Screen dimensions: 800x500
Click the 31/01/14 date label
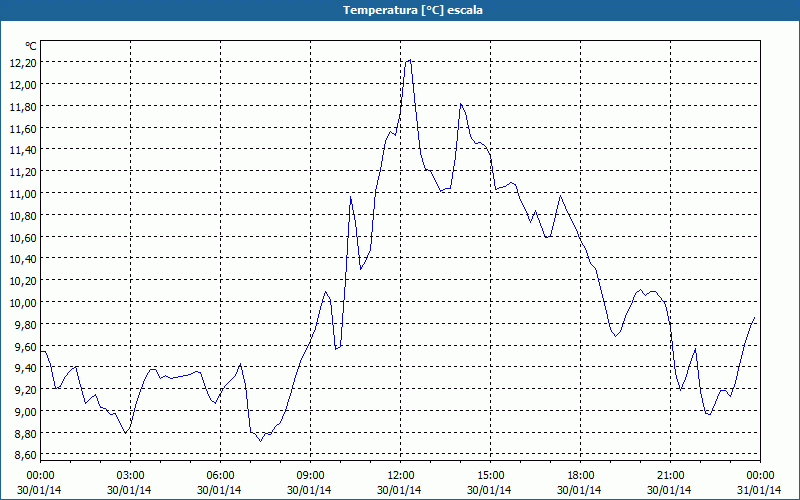click(x=759, y=490)
